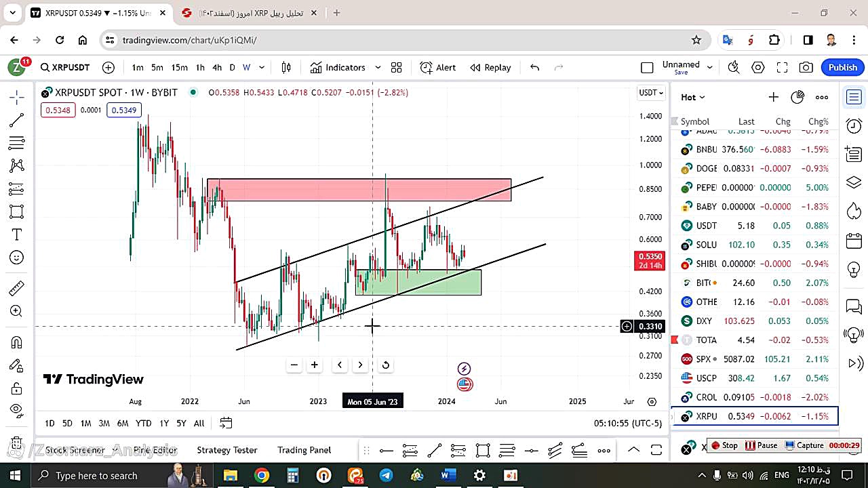Click the Publish button
This screenshot has width=868, height=488.
tap(842, 67)
